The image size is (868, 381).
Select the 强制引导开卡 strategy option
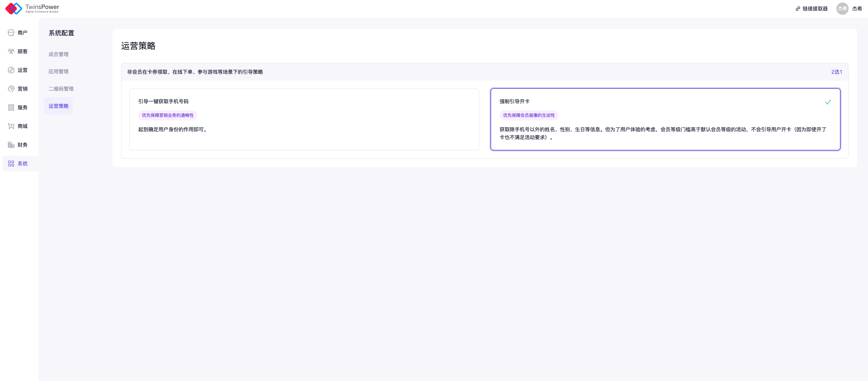click(665, 119)
